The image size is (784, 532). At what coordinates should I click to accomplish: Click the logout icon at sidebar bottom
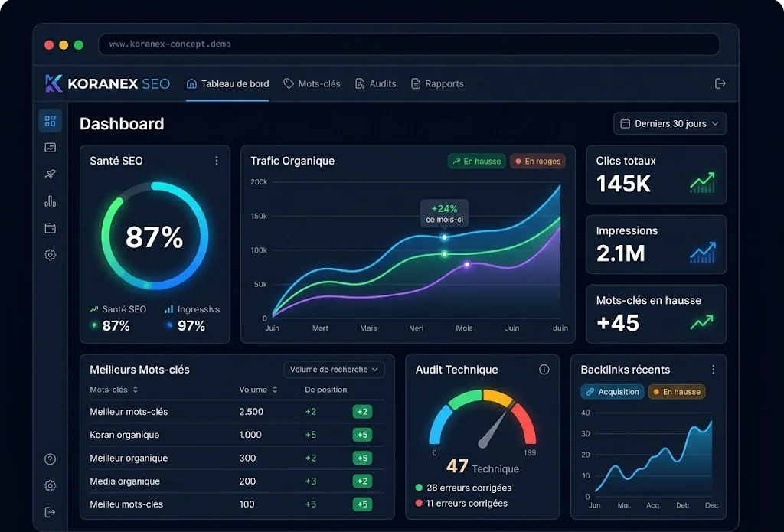coord(50,512)
